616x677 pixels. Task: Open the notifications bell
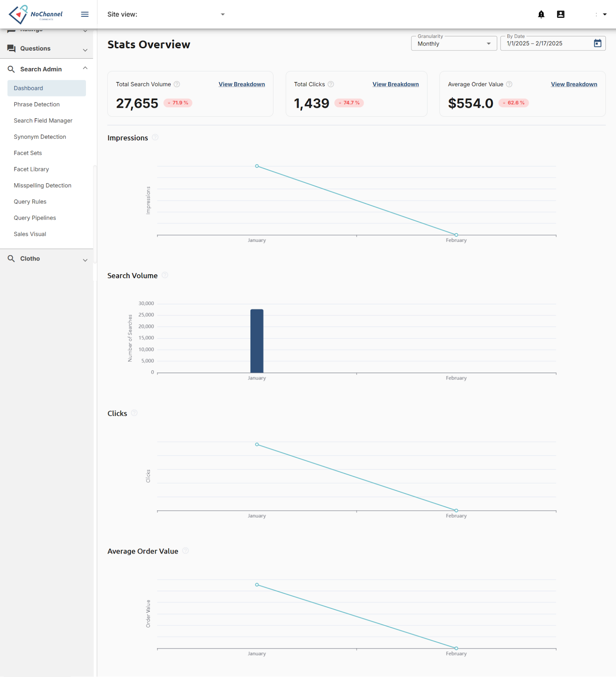coord(541,14)
